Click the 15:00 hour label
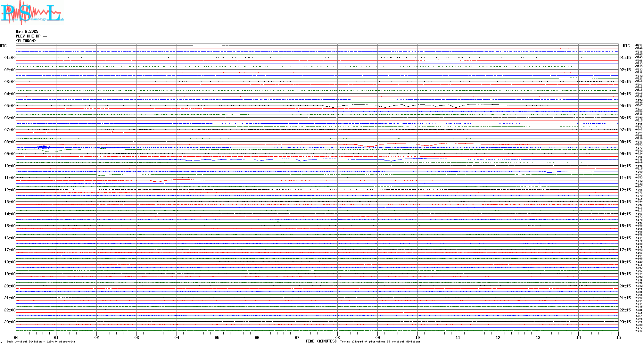Viewport: 644px width, 346px height. [x=10, y=226]
